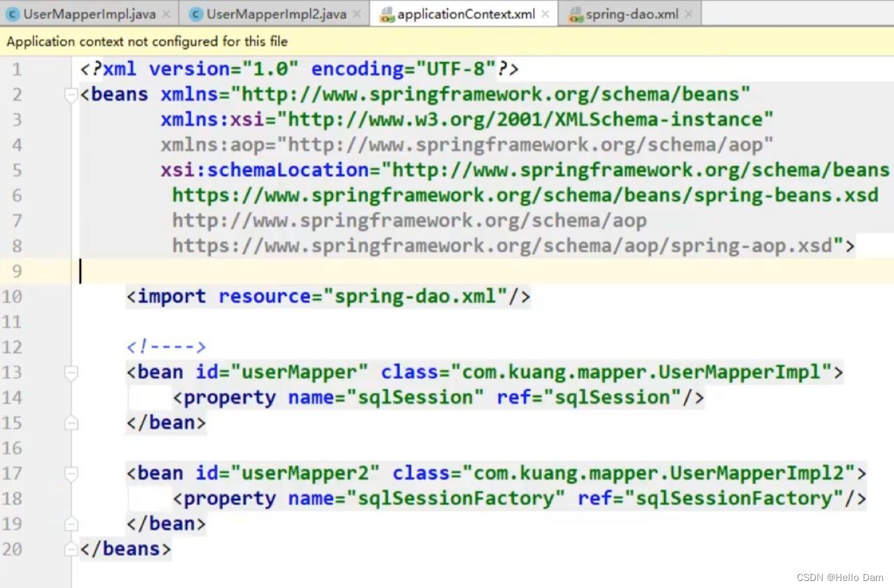This screenshot has width=894, height=588.
Task: Close the UserMapperImpl.java tab
Action: 166,14
